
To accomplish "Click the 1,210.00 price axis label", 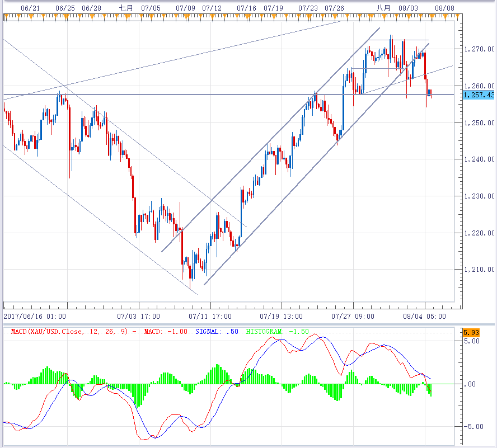I will pos(479,270).
